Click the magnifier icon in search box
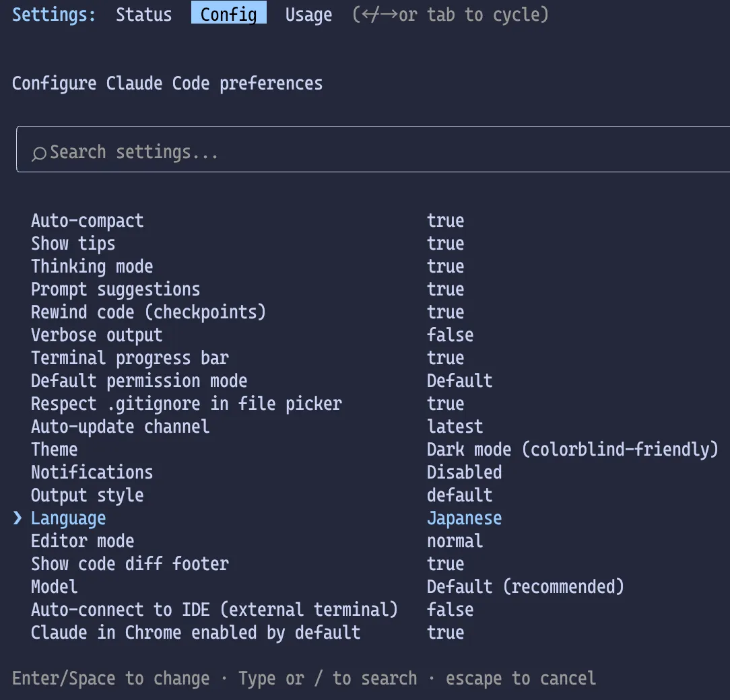Image resolution: width=730 pixels, height=700 pixels. coord(39,153)
